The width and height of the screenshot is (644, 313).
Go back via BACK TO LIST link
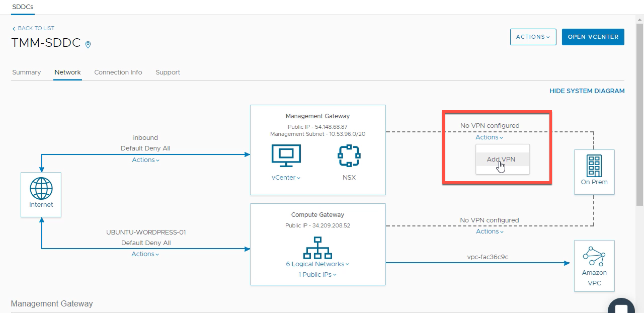pos(33,29)
